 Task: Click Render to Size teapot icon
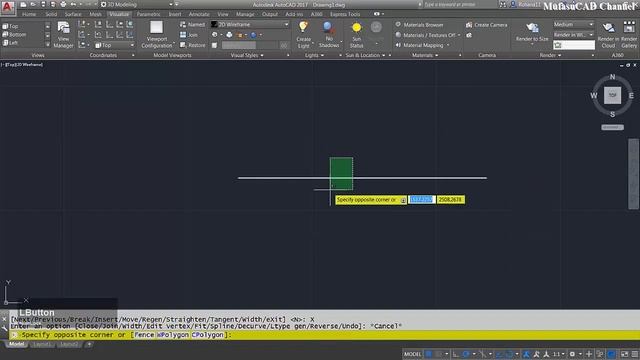pyautogui.click(x=532, y=28)
